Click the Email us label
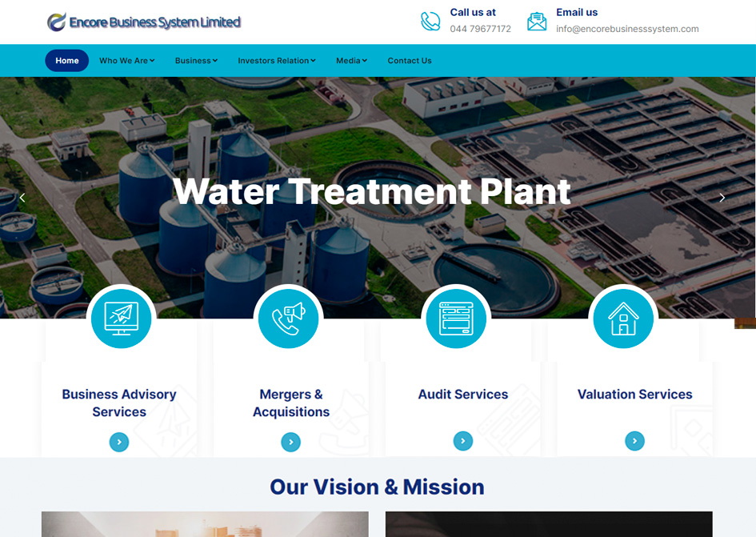 (577, 13)
